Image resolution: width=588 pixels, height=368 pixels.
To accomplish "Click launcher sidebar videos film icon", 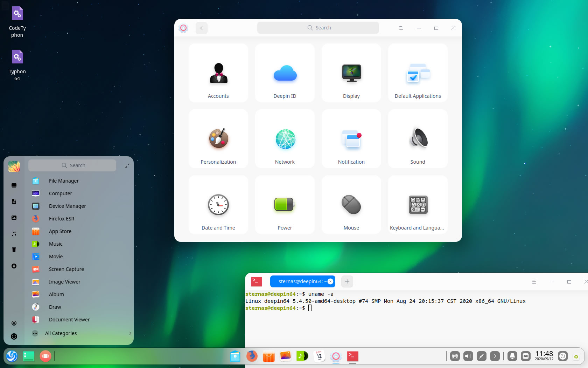I will 14,250.
